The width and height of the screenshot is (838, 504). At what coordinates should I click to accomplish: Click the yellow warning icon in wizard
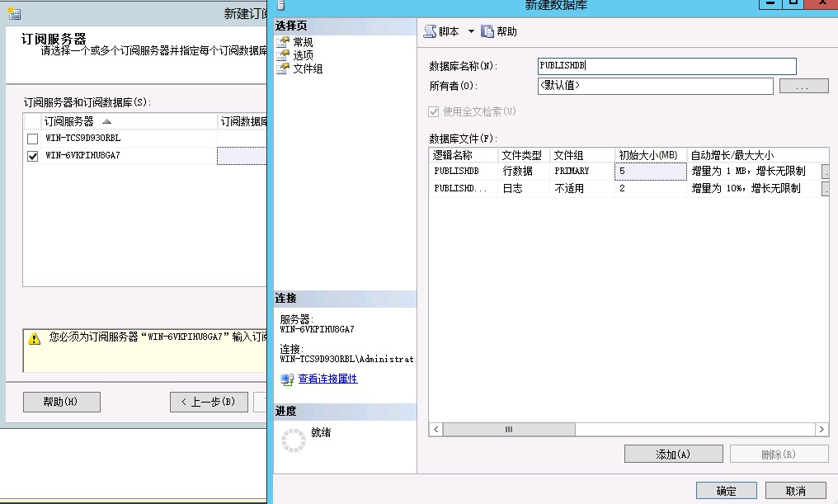34,338
